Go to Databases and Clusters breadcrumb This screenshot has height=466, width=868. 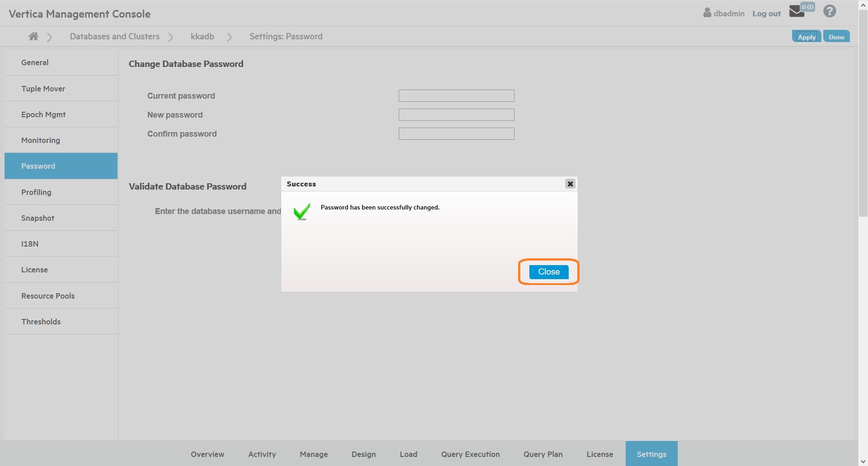click(x=114, y=37)
